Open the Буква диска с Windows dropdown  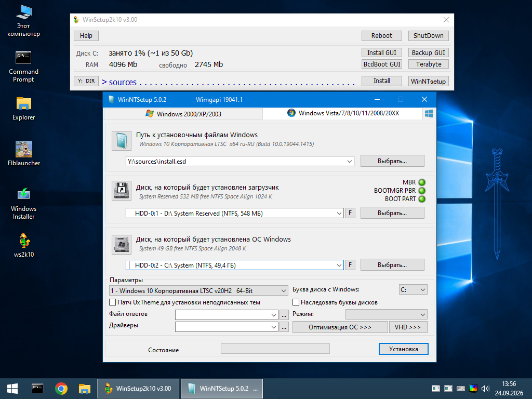(x=413, y=290)
